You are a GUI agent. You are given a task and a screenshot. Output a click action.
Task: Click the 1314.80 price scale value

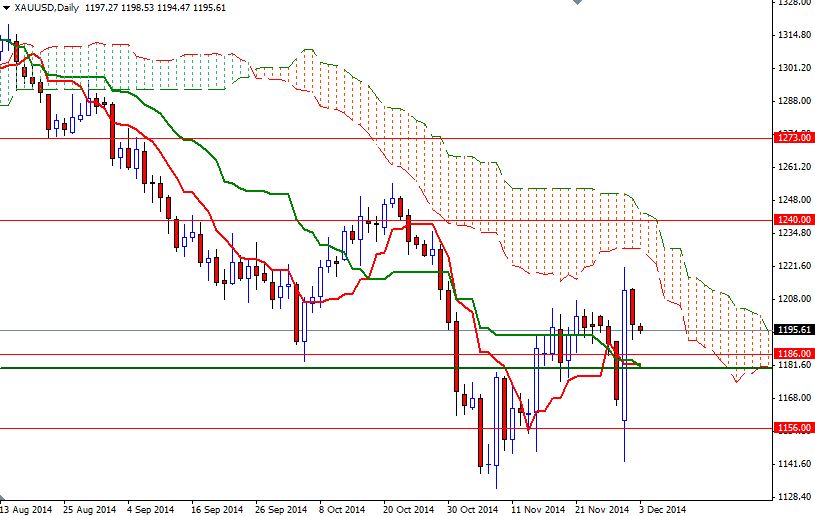(794, 35)
